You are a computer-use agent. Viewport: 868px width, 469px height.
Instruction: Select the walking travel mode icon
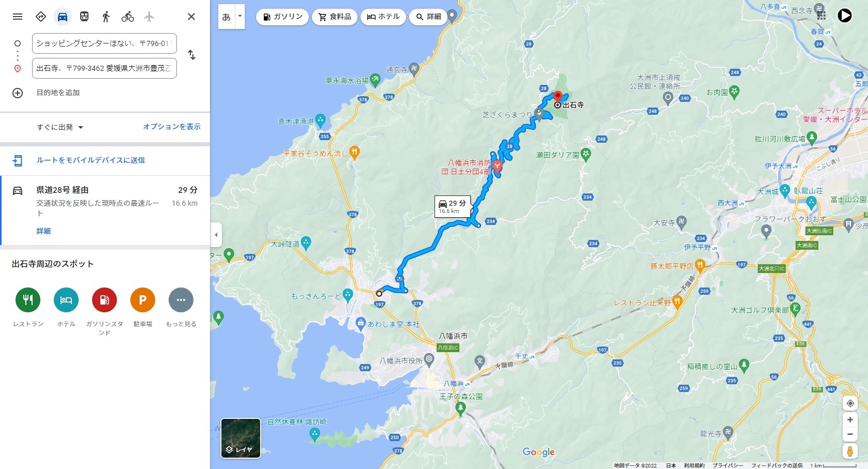tap(106, 17)
